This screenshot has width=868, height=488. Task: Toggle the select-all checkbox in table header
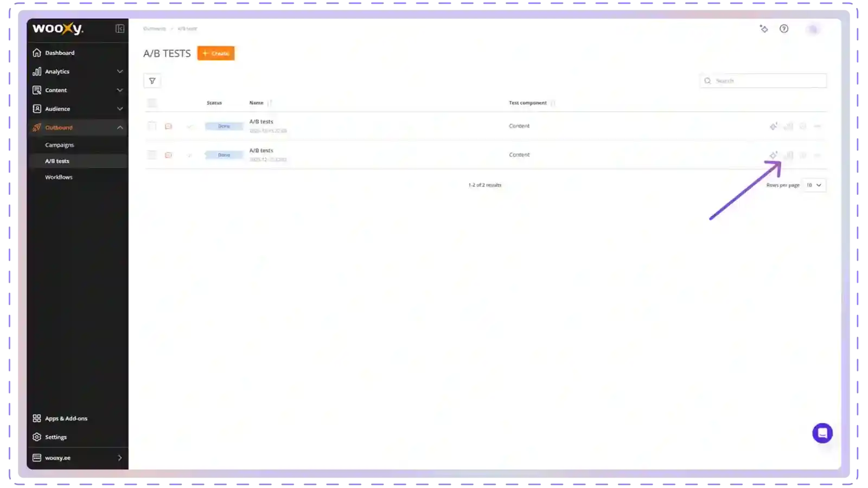[x=152, y=103]
